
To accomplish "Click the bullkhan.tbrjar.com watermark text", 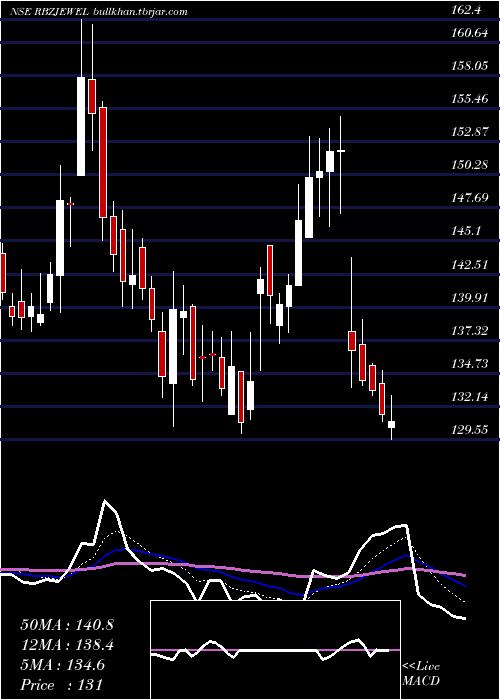I will (x=141, y=12).
